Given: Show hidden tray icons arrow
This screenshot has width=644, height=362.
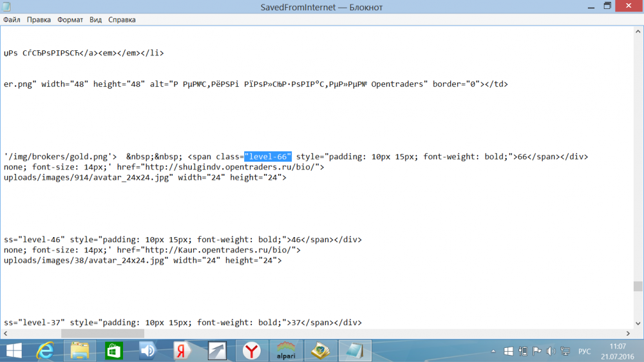Looking at the screenshot, I should [x=493, y=351].
